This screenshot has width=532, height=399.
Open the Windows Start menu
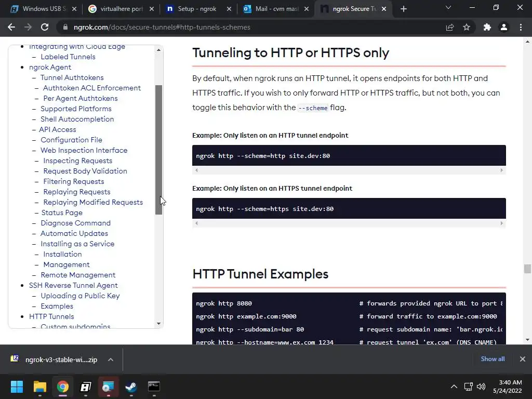[17, 387]
